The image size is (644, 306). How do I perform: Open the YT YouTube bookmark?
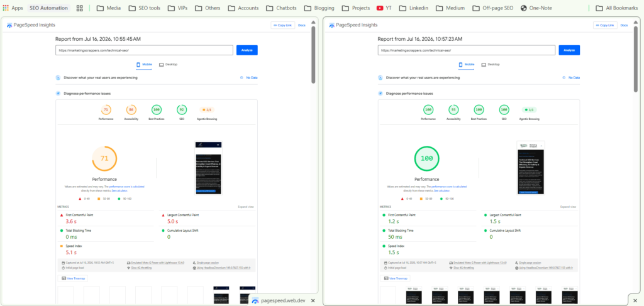pos(384,8)
